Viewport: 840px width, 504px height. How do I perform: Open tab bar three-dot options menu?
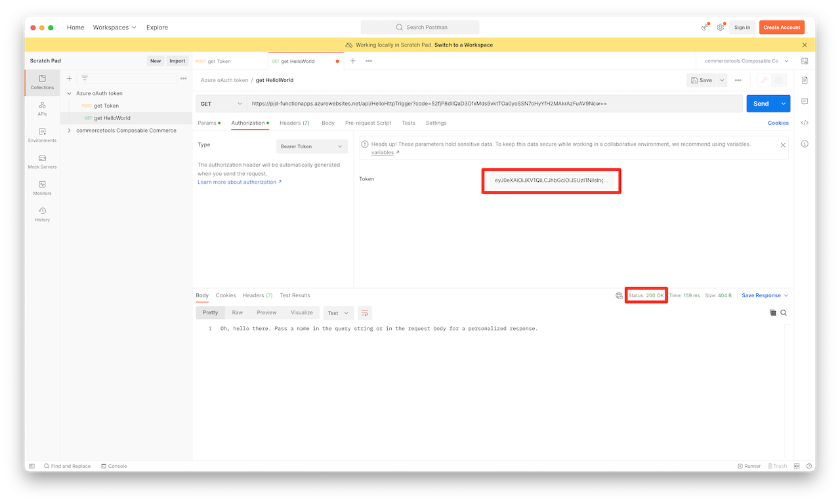point(369,61)
